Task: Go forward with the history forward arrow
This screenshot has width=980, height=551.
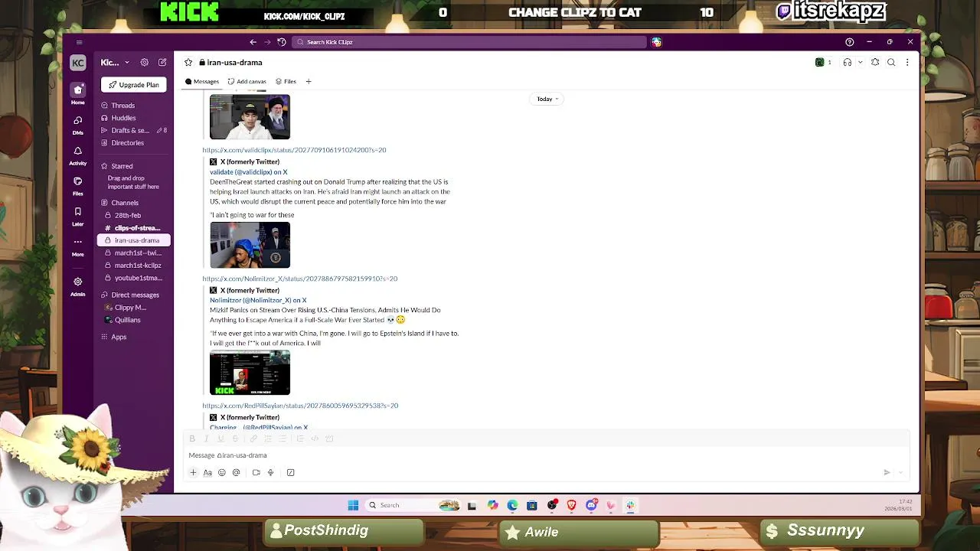Action: tap(267, 42)
